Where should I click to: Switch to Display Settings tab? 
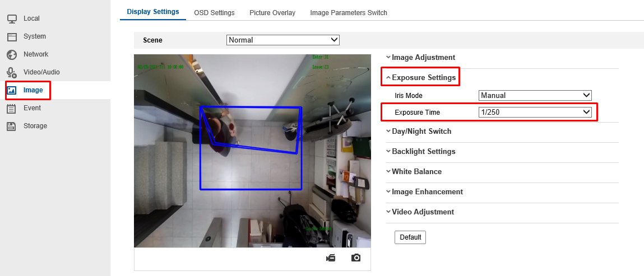153,12
